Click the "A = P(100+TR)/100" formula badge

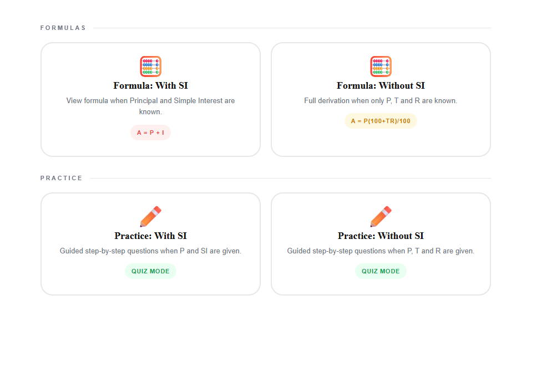[381, 121]
